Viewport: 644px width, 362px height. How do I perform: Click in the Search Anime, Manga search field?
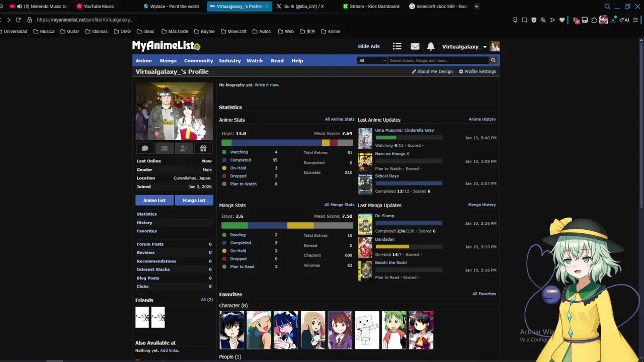click(x=438, y=60)
